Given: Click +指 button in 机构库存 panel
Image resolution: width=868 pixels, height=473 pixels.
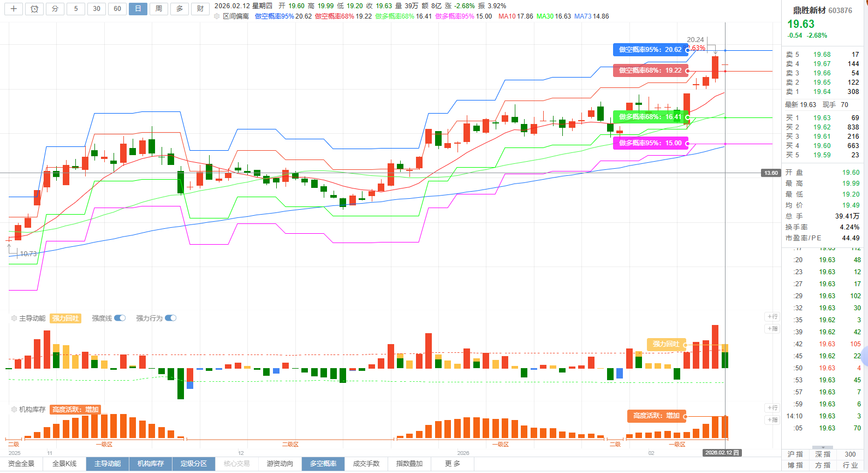Looking at the screenshot, I should point(772,419).
